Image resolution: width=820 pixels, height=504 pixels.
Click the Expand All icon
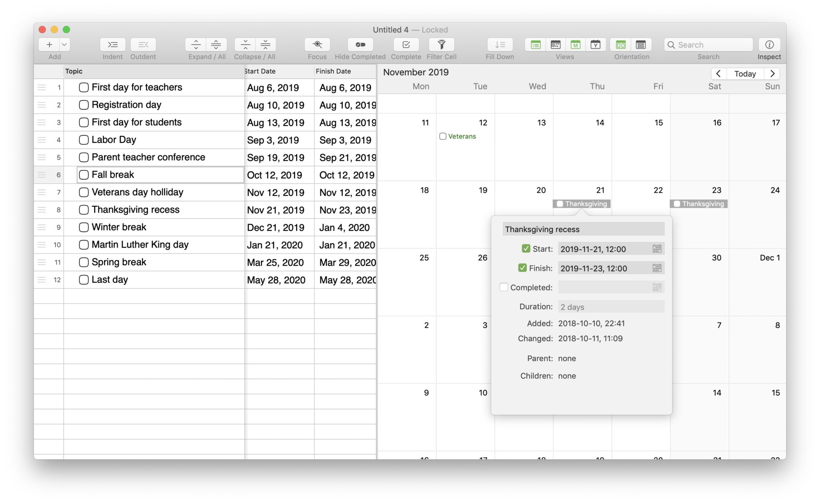[216, 44]
